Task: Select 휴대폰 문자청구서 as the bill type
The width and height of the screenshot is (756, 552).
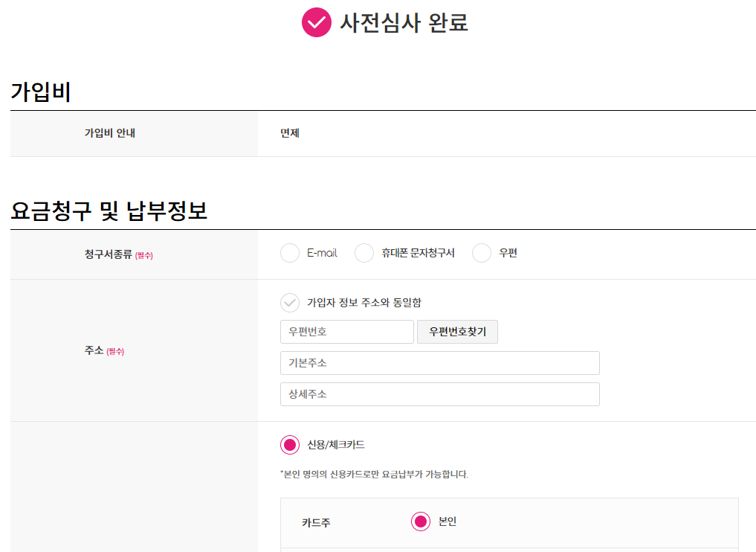Action: point(364,253)
